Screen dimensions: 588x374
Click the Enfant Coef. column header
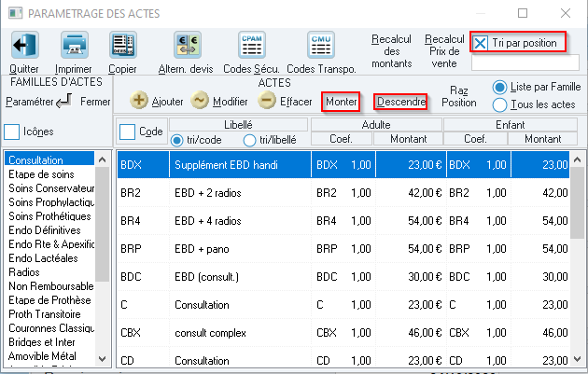[475, 139]
